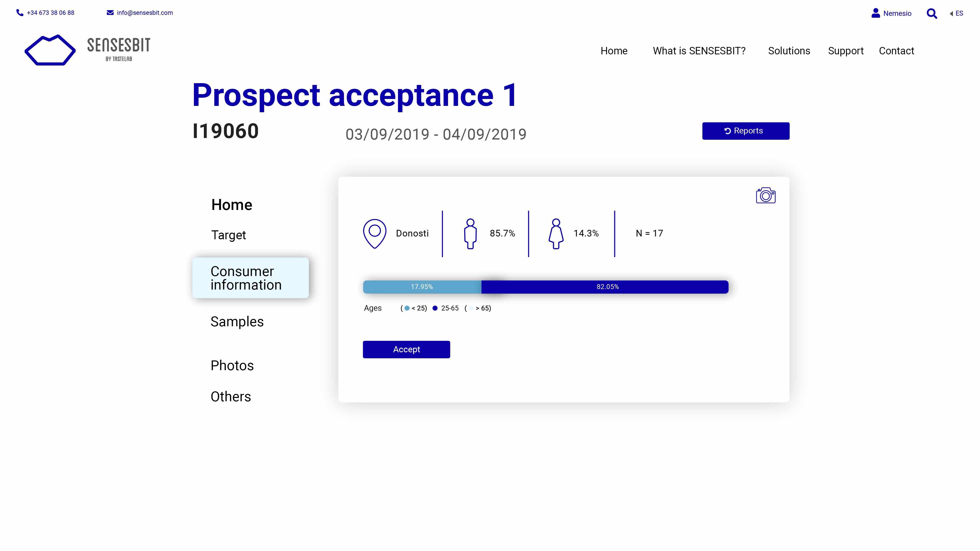Click the male figure icon
This screenshot has height=551, width=980.
pyautogui.click(x=470, y=233)
